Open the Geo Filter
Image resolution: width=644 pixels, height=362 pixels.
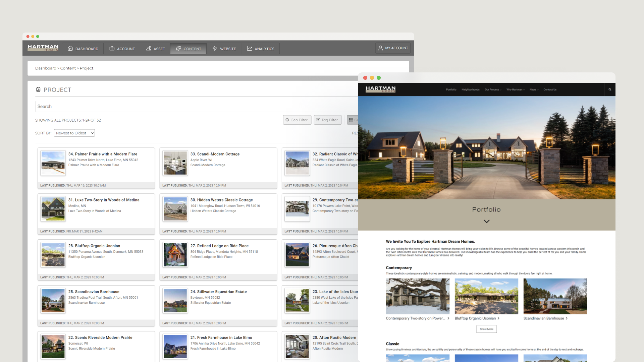click(297, 120)
